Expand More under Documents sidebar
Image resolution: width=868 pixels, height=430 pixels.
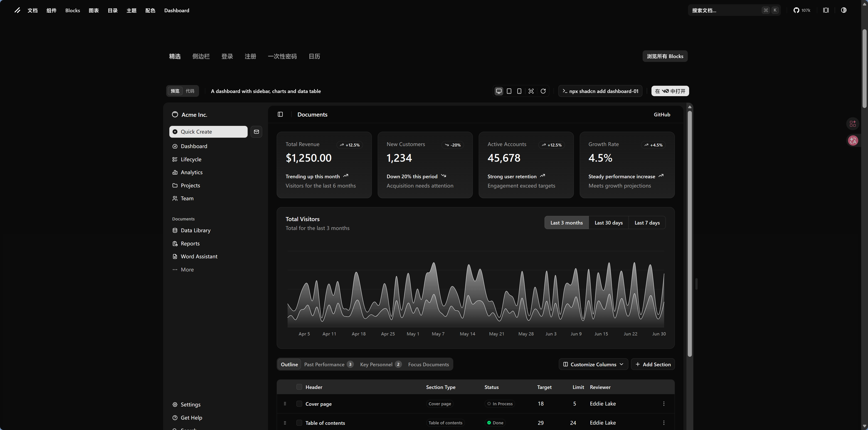[187, 269]
